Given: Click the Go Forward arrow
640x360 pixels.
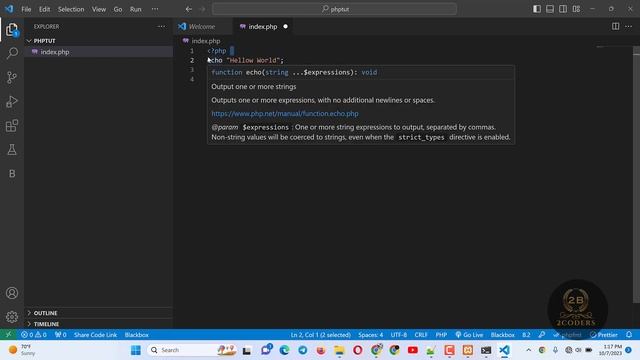Looking at the screenshot, I should tap(202, 9).
